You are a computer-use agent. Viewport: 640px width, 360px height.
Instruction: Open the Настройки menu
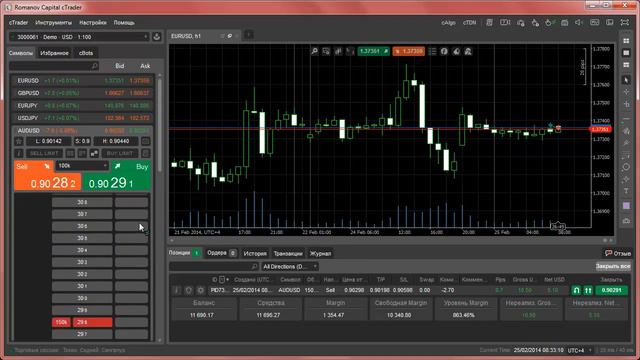93,23
